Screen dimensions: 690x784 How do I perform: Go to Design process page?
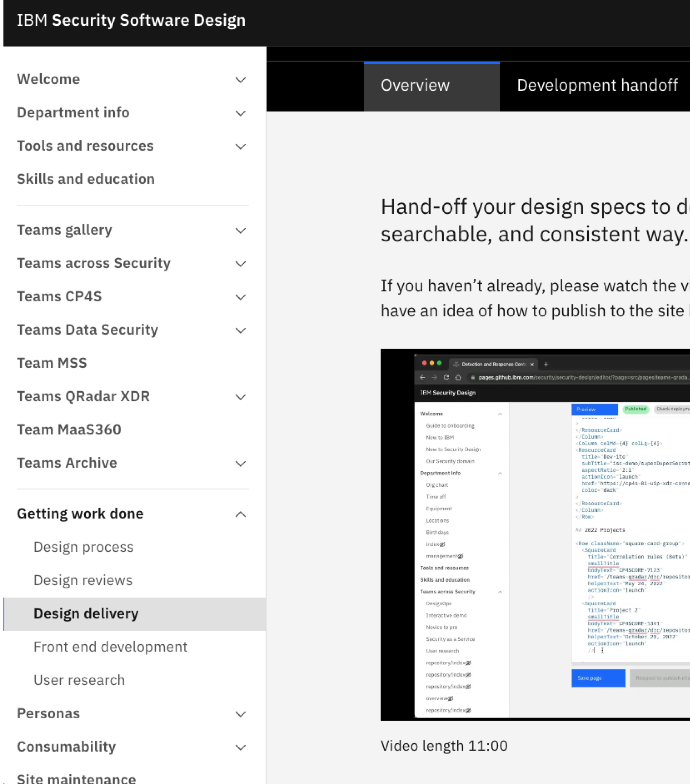(x=83, y=547)
